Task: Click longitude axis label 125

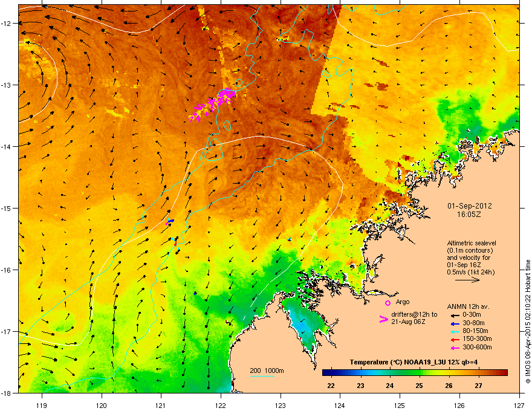Action: pos(400,406)
